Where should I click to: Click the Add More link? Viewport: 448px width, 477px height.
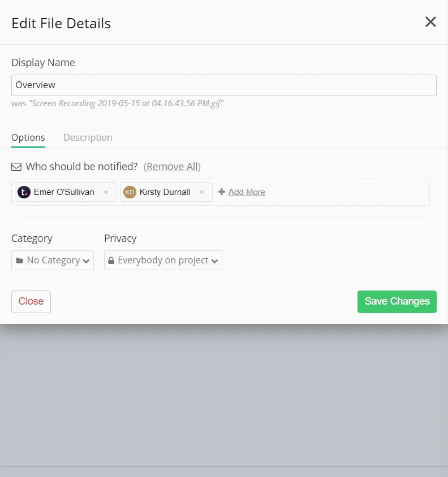247,192
